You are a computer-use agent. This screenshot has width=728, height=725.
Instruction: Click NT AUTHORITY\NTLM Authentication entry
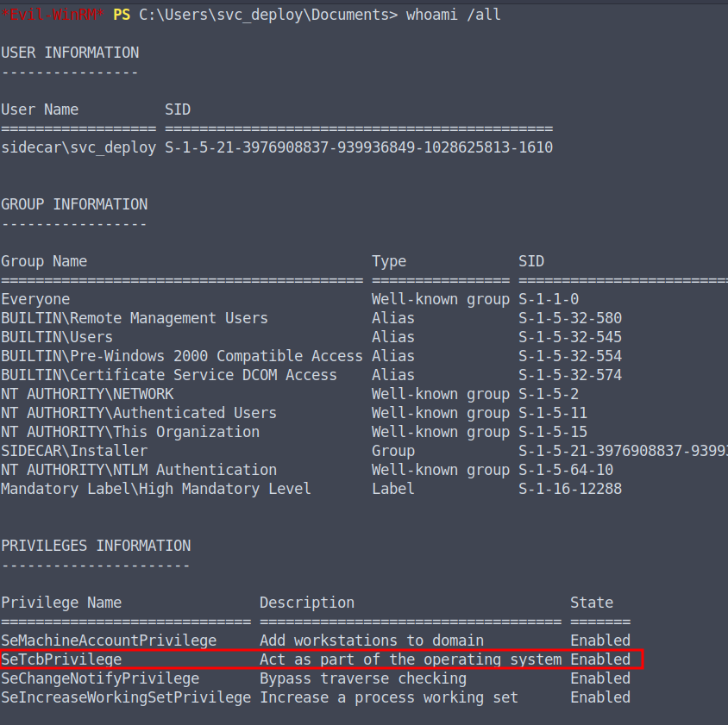[139, 470]
